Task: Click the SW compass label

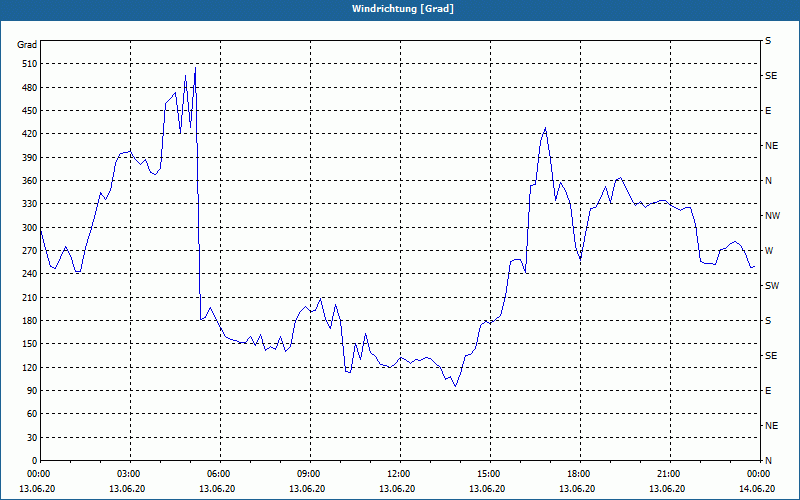Action: [772, 286]
